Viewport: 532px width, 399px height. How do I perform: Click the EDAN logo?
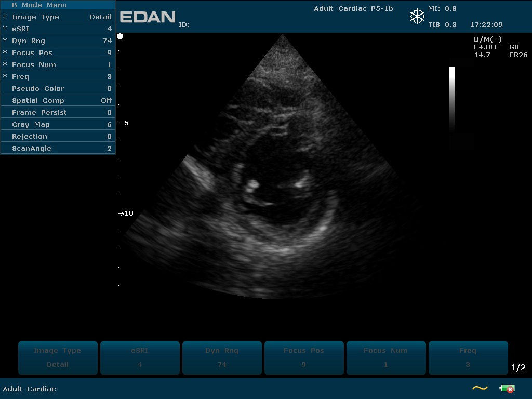[148, 17]
